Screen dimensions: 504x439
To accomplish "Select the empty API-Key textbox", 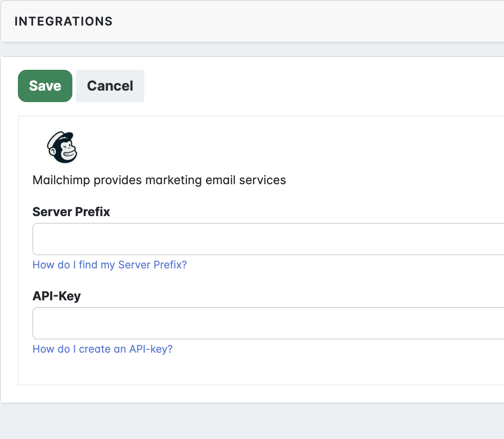I will [x=268, y=323].
